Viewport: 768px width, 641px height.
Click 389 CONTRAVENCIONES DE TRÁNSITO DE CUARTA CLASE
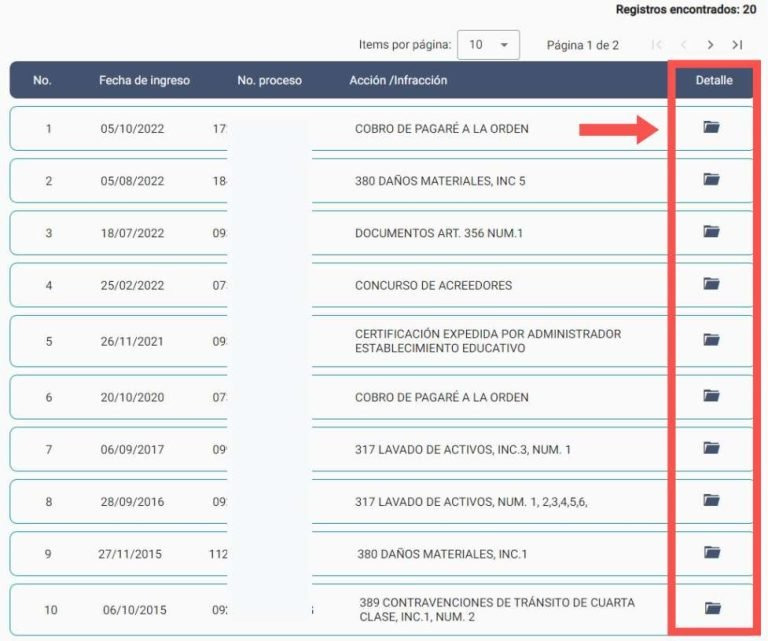click(497, 610)
